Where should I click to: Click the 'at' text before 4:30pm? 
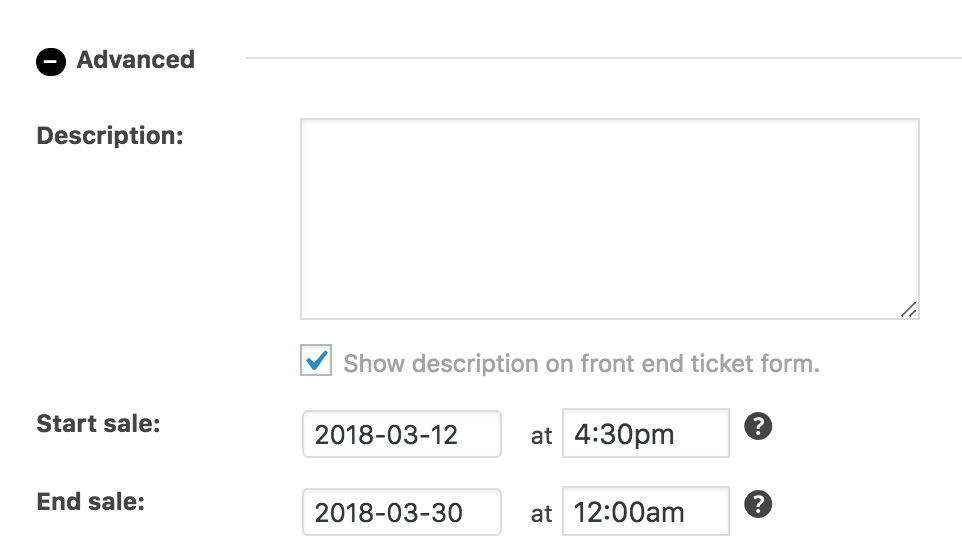click(x=541, y=436)
